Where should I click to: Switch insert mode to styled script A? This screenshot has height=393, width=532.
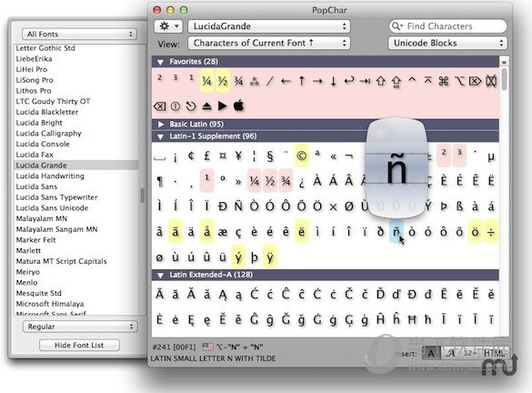(450, 353)
